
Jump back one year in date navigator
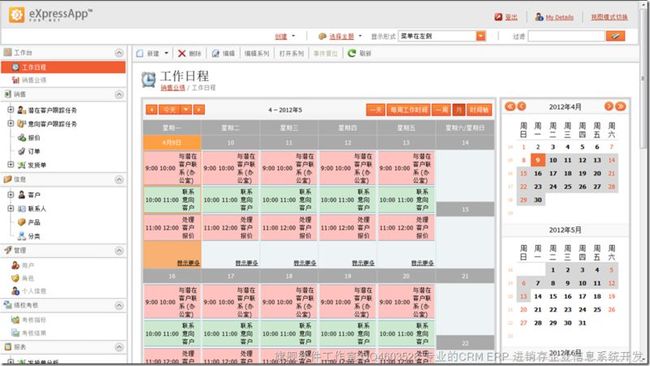coord(510,107)
